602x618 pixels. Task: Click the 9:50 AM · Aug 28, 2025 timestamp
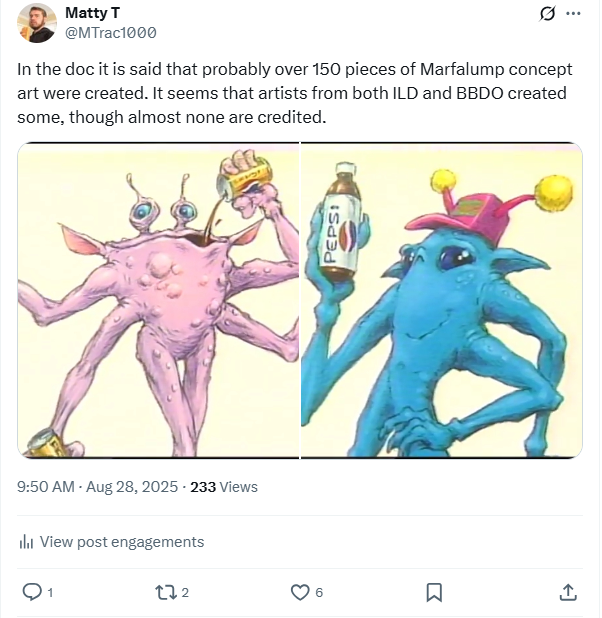(99, 487)
